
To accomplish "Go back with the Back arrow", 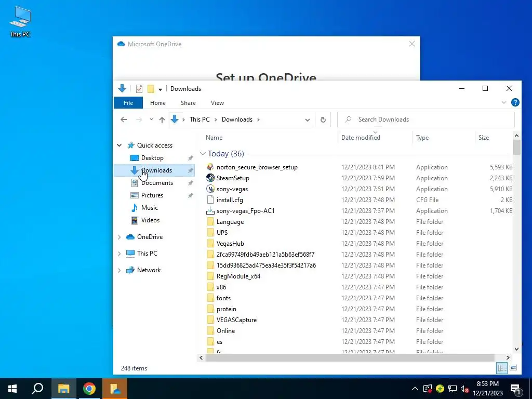I will pyautogui.click(x=124, y=119).
